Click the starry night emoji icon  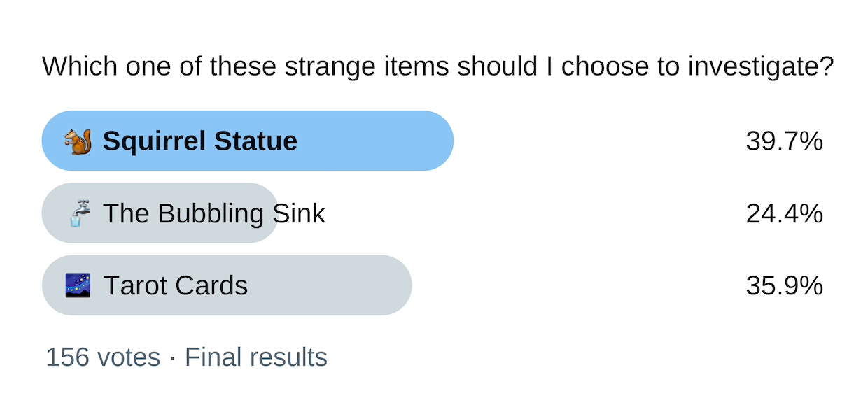78,285
